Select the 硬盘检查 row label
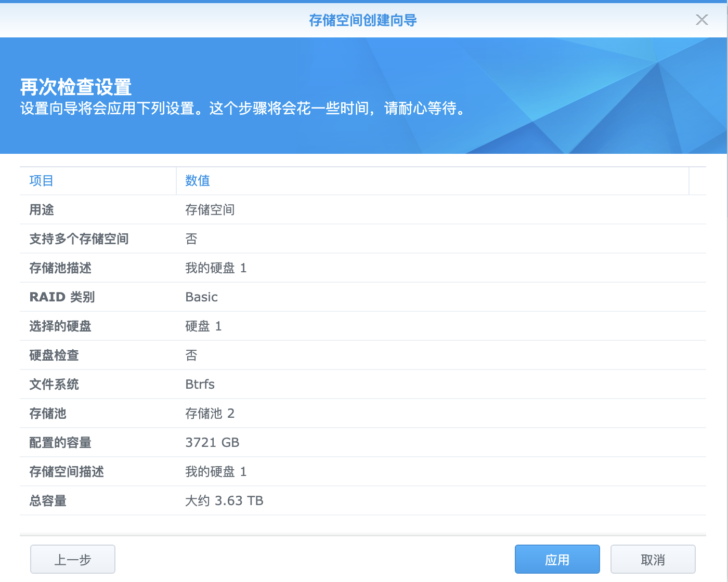Screen dimensions: 728x582 point(54,355)
